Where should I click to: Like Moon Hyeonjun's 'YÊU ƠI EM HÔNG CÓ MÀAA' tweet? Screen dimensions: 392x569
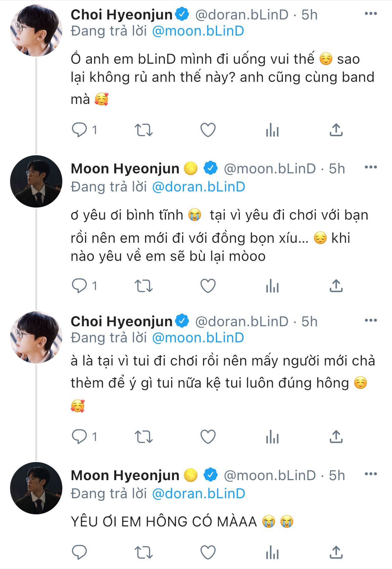208,552
